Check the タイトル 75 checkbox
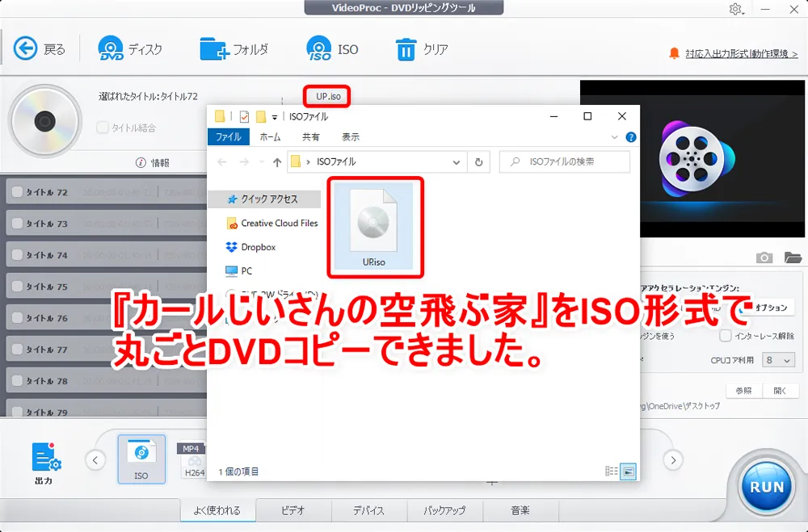The height and width of the screenshot is (532, 808). (17, 286)
